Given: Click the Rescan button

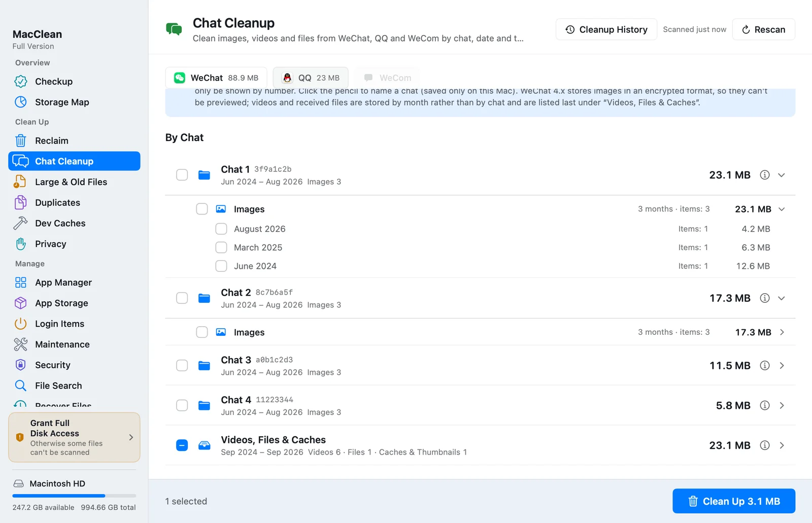Looking at the screenshot, I should coord(764,29).
